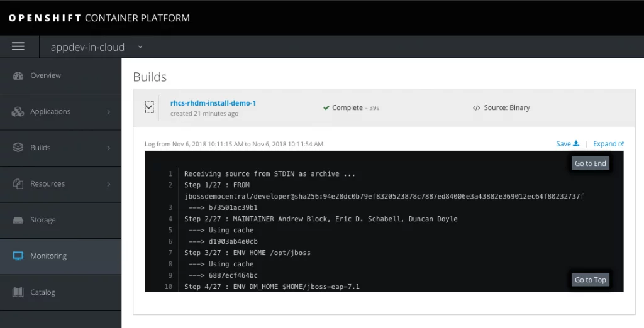Click 'b73501ac39b1' log line
This screenshot has height=328, width=644.
223,208
